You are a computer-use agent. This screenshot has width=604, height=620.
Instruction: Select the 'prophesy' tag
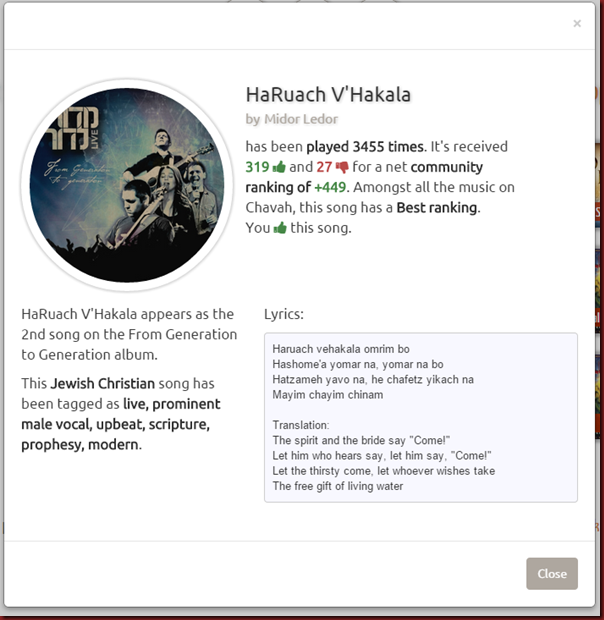(53, 445)
